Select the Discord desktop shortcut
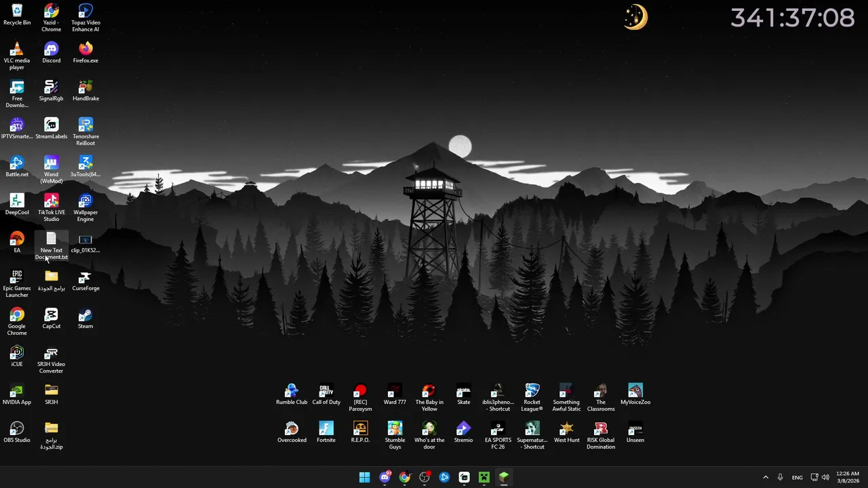The height and width of the screenshot is (488, 868). (x=52, y=53)
